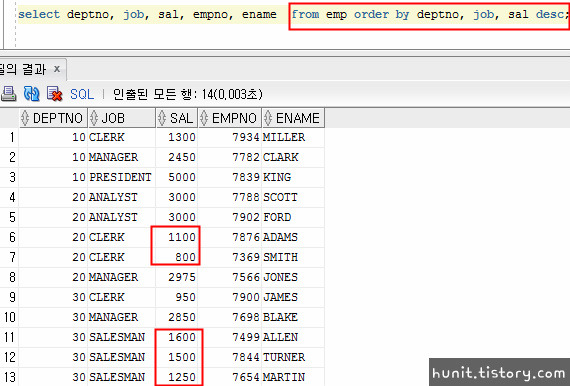Sort by SAL column header
The height and width of the screenshot is (386, 570).
[x=177, y=118]
